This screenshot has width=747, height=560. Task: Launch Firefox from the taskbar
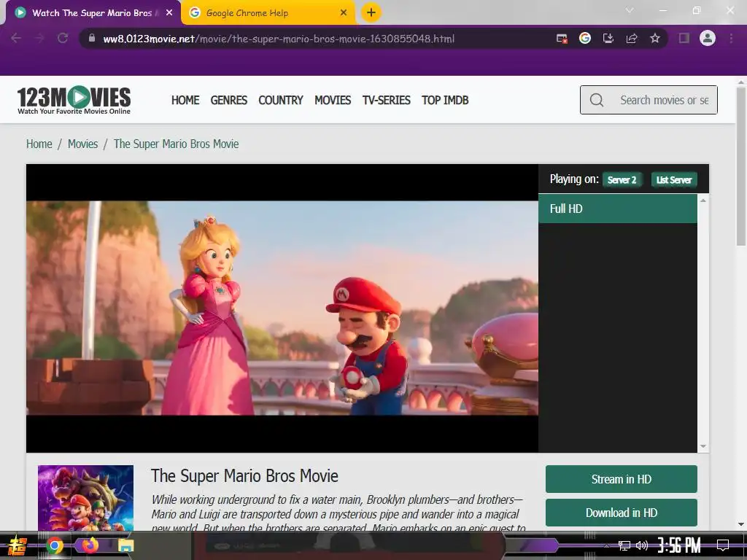(x=90, y=545)
